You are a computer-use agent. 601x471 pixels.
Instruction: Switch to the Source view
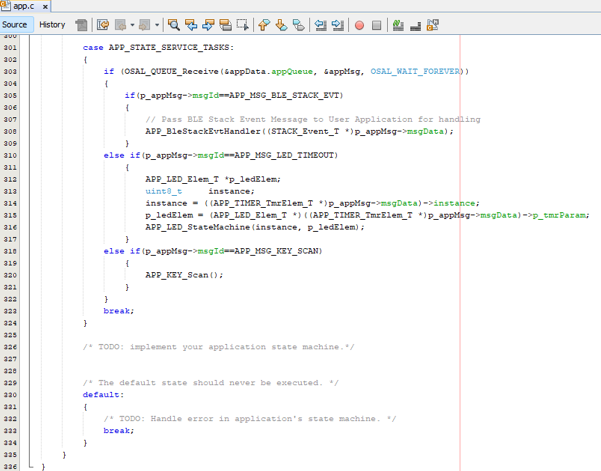[15, 25]
